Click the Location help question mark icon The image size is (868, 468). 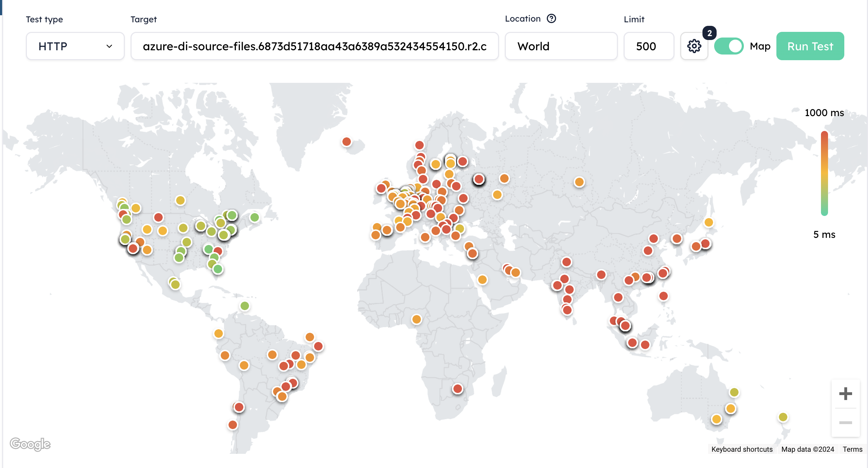click(551, 18)
